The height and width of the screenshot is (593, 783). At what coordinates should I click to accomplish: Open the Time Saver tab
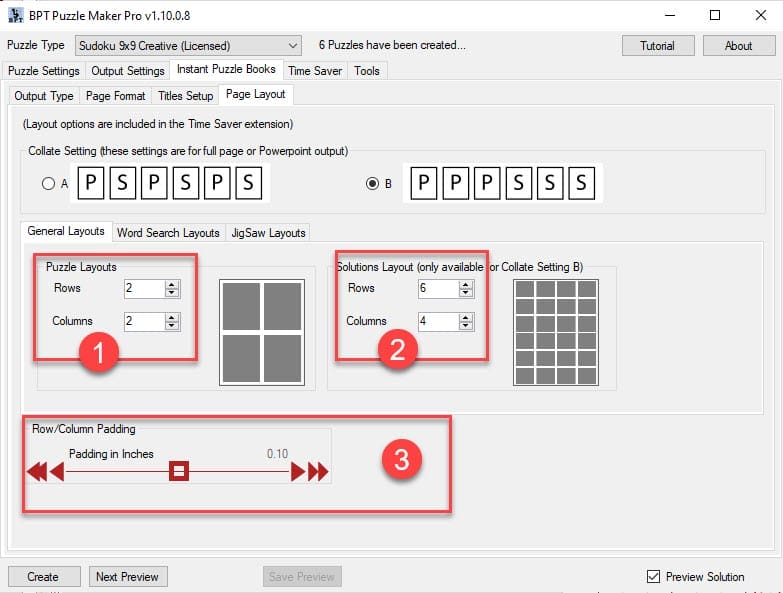tap(314, 71)
